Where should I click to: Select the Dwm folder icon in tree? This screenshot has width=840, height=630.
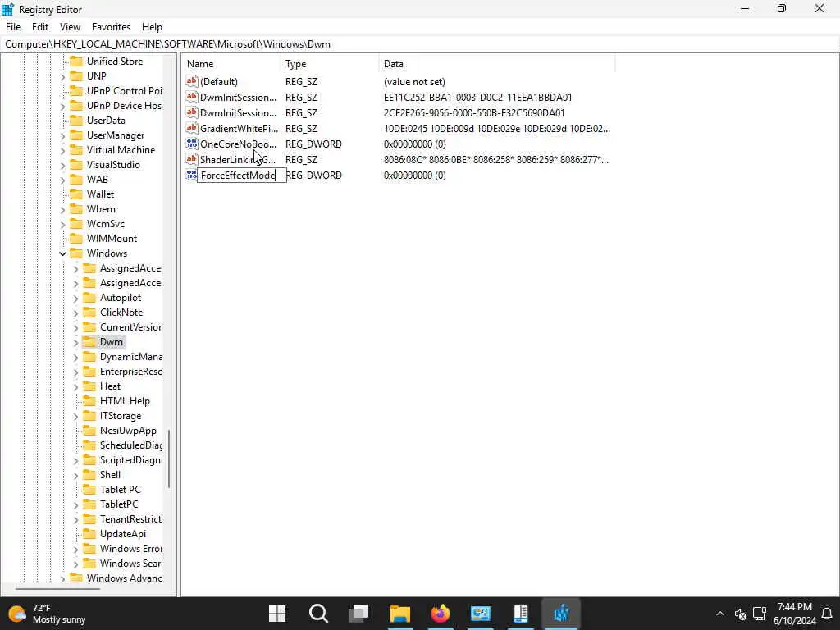pos(89,342)
